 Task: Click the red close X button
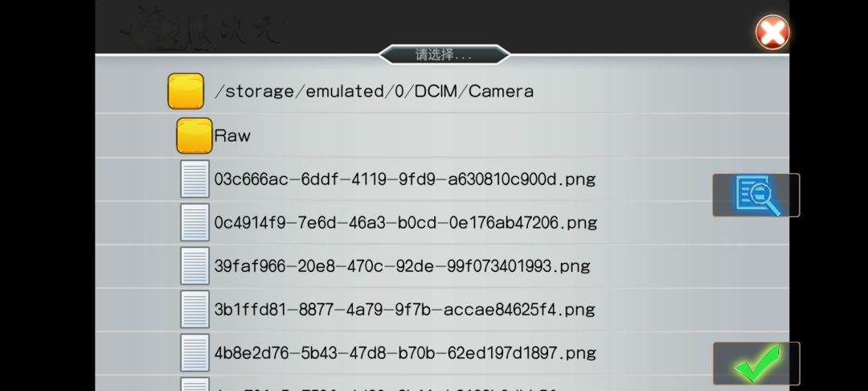pos(772,32)
